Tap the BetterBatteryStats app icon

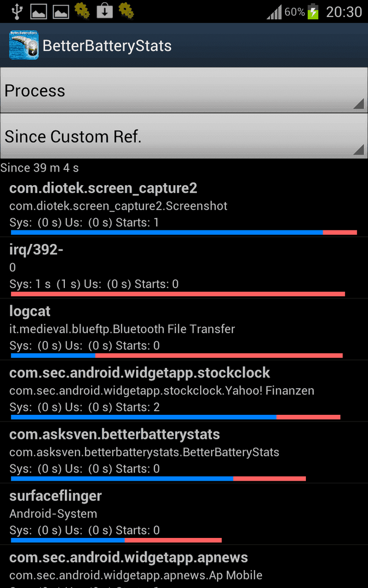point(23,45)
